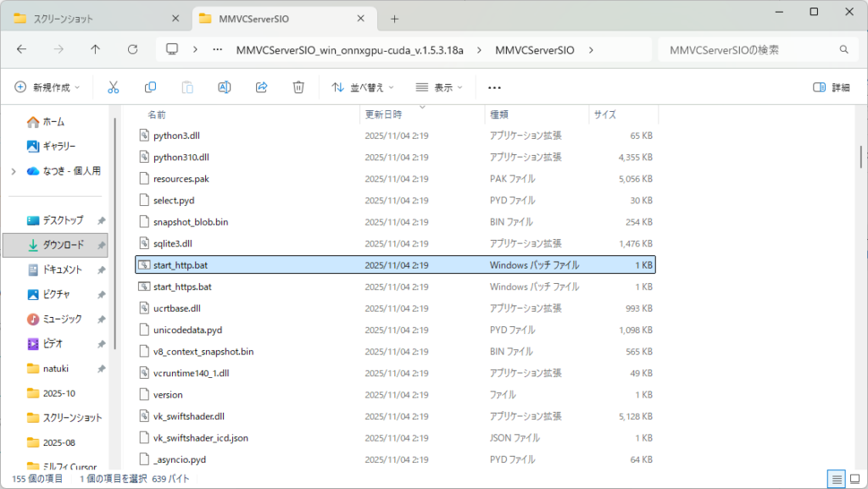Click the Back arrow navigation button
The width and height of the screenshot is (868, 489).
point(21,49)
